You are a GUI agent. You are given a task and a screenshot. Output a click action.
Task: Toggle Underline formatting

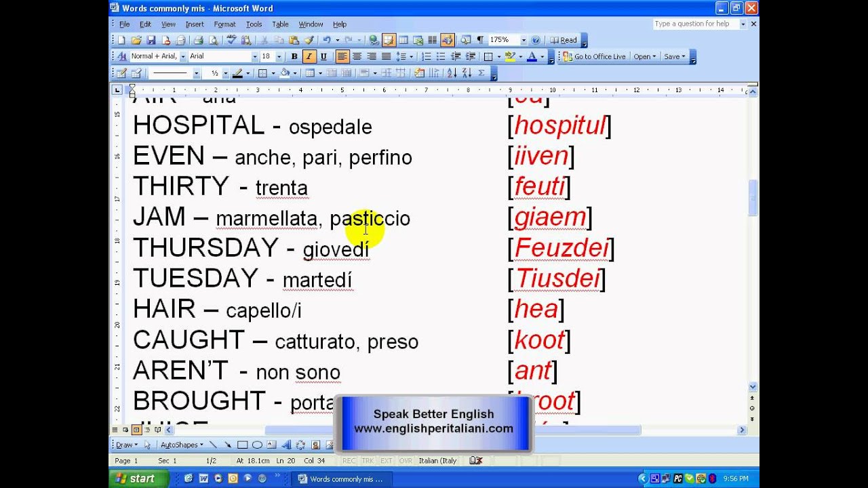click(323, 56)
